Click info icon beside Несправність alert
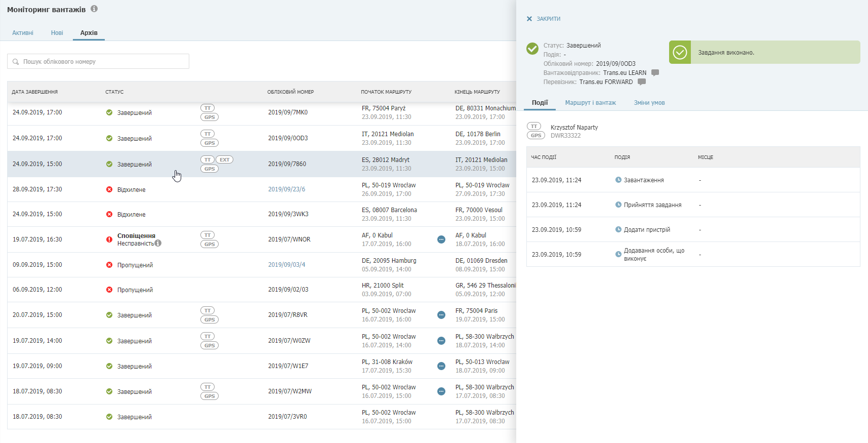The height and width of the screenshot is (443, 868). [x=158, y=243]
